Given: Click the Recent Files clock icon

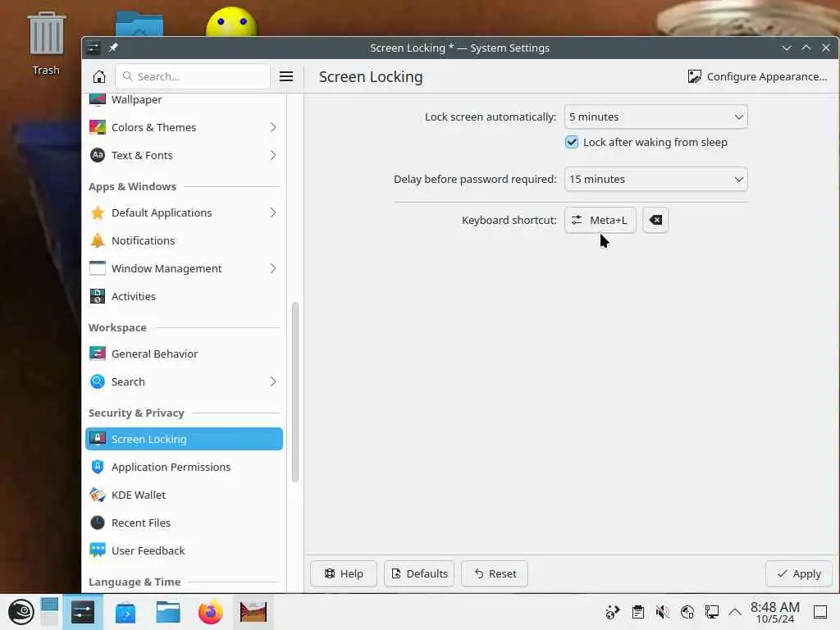Looking at the screenshot, I should tap(98, 523).
